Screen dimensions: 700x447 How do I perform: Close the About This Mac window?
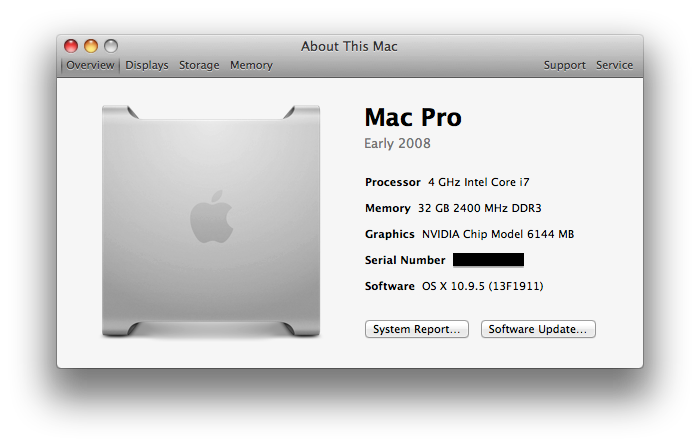pos(71,46)
